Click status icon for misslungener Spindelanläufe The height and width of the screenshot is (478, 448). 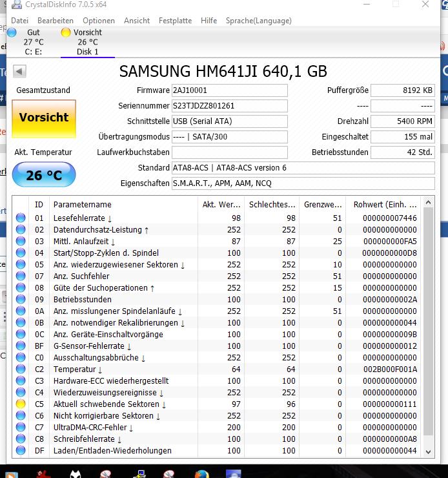(21, 311)
